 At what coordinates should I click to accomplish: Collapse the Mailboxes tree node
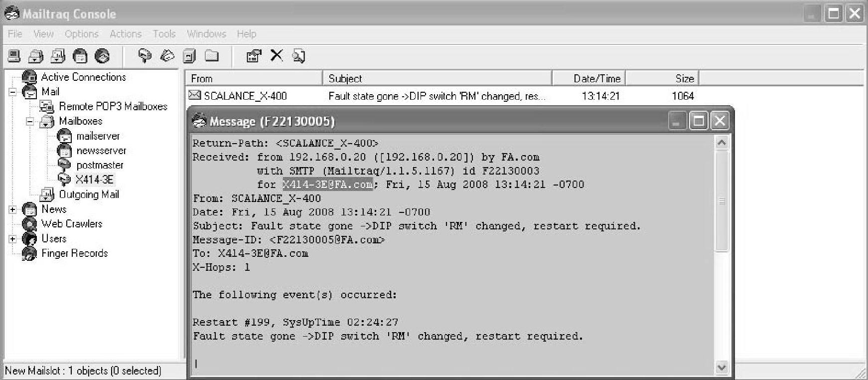30,121
